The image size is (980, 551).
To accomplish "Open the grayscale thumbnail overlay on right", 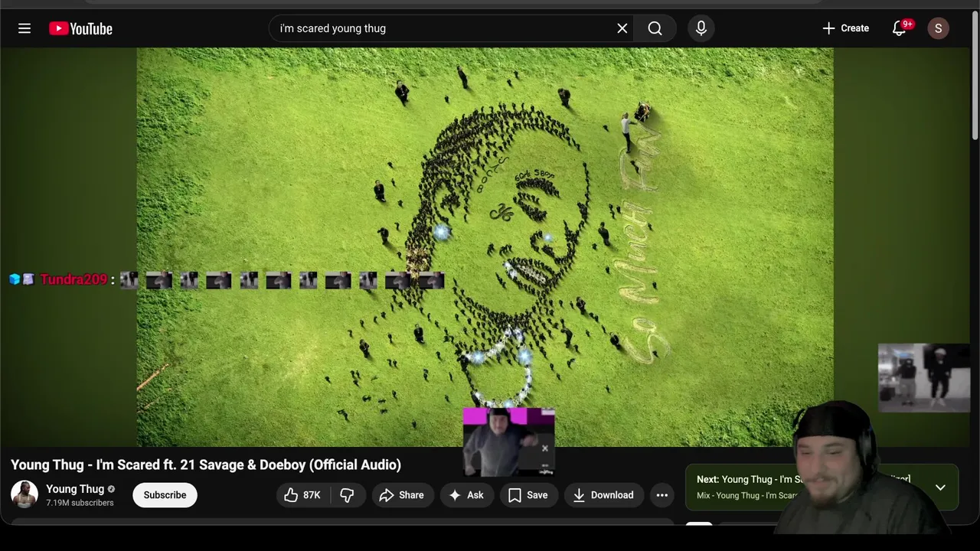I will pos(924,378).
